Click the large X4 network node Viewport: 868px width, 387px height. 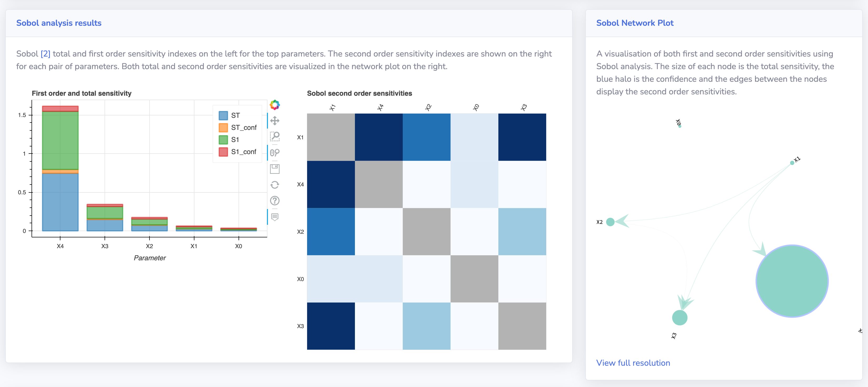792,281
